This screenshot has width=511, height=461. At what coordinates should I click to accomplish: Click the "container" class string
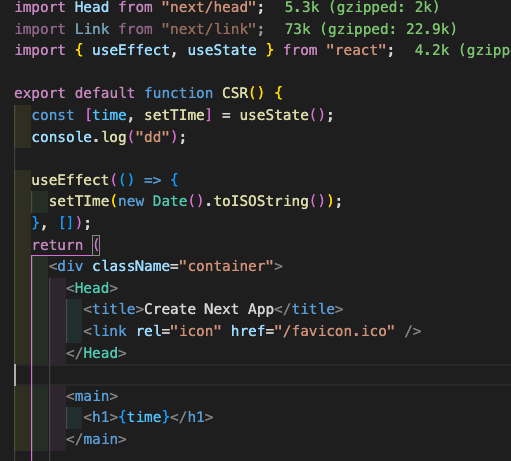click(226, 266)
